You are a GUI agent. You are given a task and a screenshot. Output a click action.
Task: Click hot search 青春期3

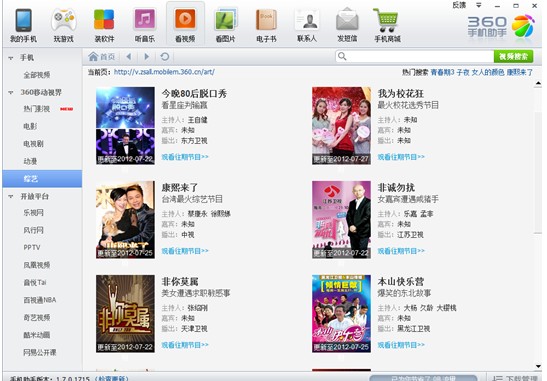click(442, 72)
